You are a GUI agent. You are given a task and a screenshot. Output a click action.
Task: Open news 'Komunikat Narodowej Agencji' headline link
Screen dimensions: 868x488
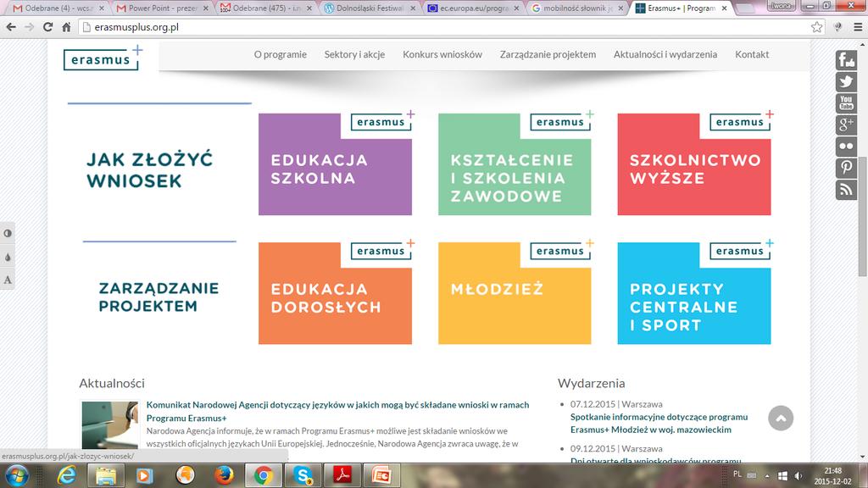point(337,411)
